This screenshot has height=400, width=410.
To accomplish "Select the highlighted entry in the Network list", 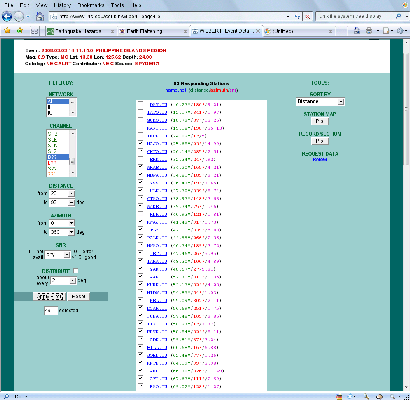I will click(x=58, y=101).
